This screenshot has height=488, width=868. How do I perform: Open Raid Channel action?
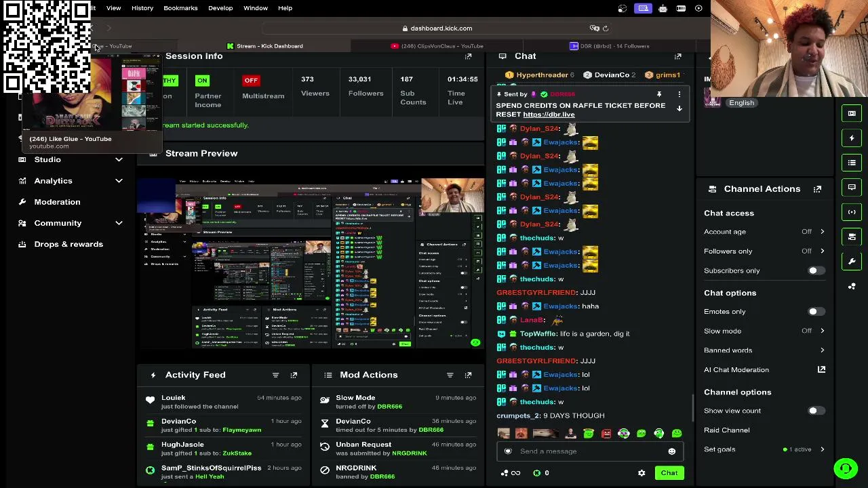point(726,430)
